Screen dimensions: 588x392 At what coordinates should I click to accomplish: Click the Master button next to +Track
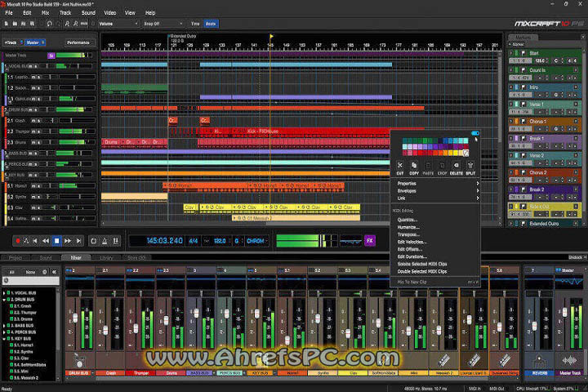pos(35,42)
